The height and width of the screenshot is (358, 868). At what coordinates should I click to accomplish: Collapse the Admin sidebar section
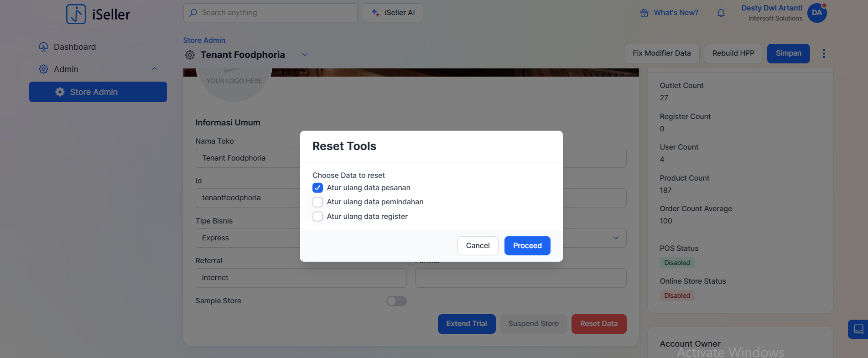point(155,69)
